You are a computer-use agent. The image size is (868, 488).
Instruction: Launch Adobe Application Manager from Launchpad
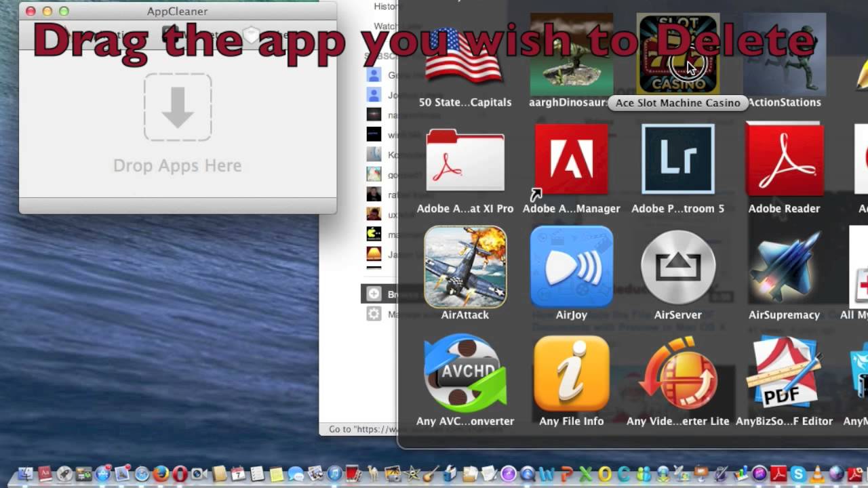571,159
